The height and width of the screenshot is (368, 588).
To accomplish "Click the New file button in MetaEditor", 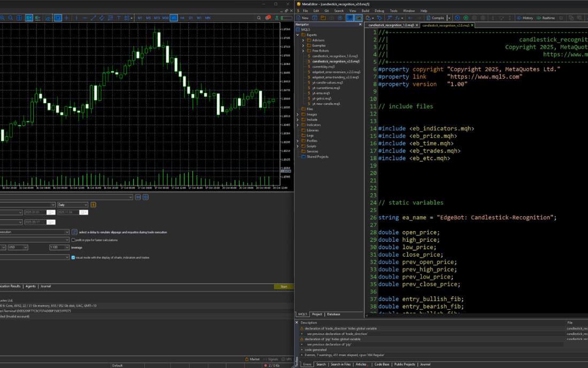I will point(302,18).
